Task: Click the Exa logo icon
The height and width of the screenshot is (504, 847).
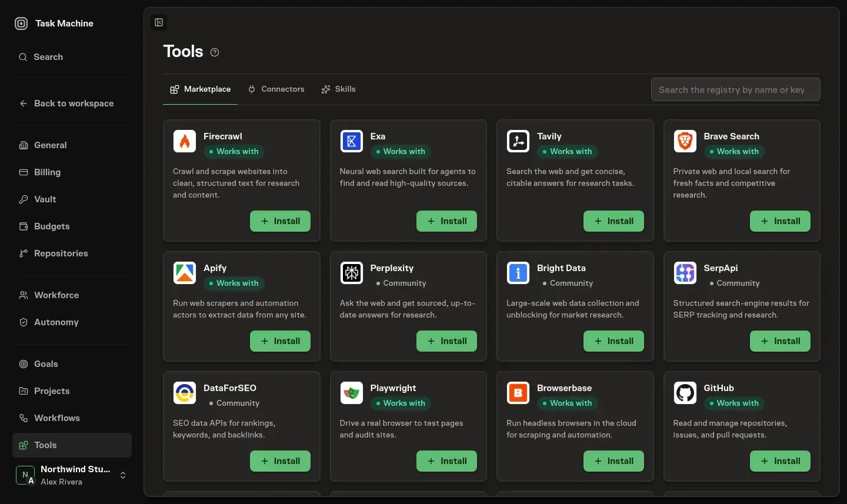Action: point(352,141)
